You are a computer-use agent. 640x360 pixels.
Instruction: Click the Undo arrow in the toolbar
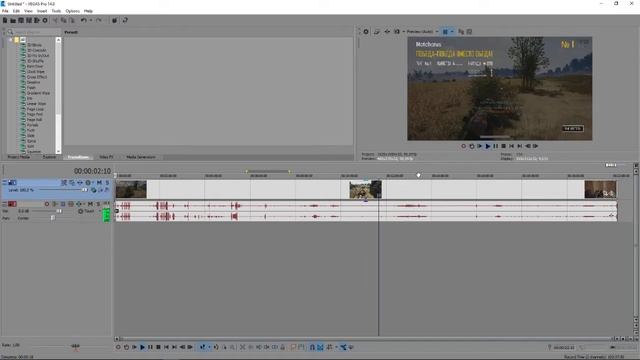pos(83,20)
